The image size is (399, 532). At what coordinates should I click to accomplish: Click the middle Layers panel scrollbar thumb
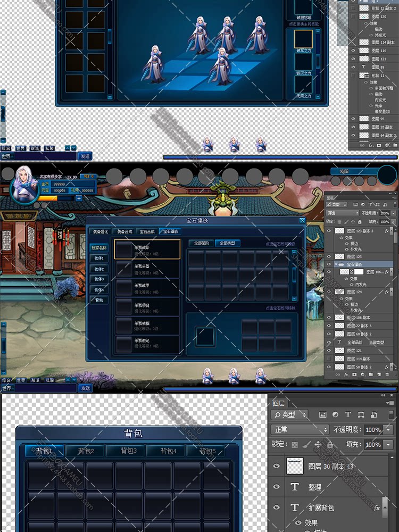(395, 238)
